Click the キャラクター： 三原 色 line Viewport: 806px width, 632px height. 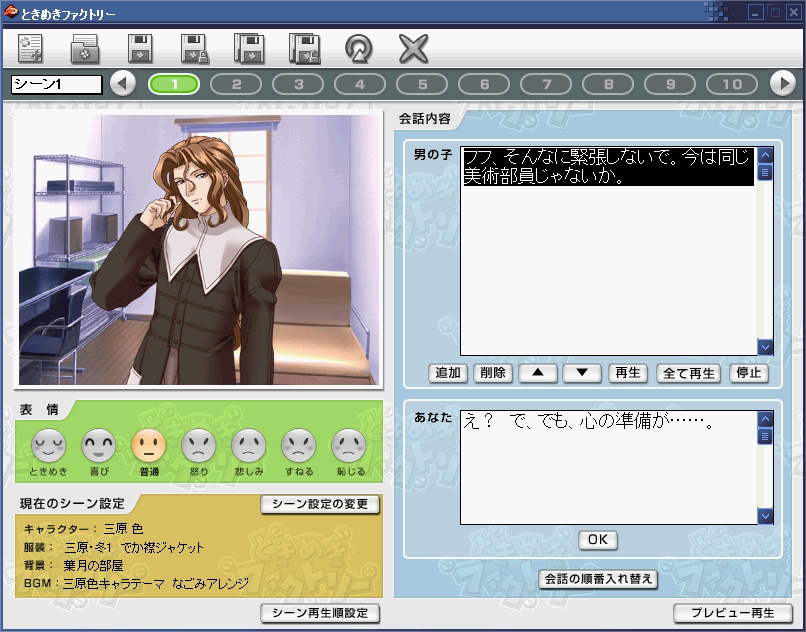83,529
